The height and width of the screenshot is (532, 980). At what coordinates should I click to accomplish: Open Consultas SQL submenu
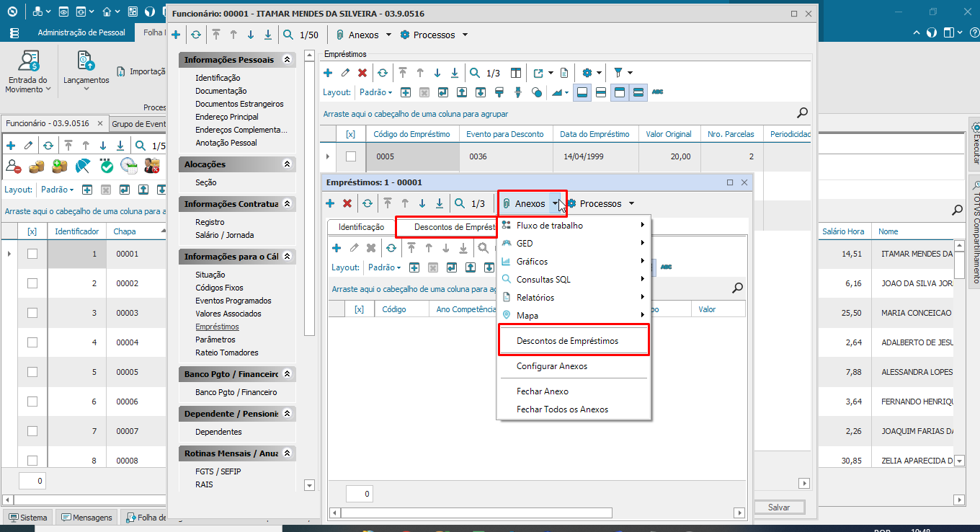(574, 280)
